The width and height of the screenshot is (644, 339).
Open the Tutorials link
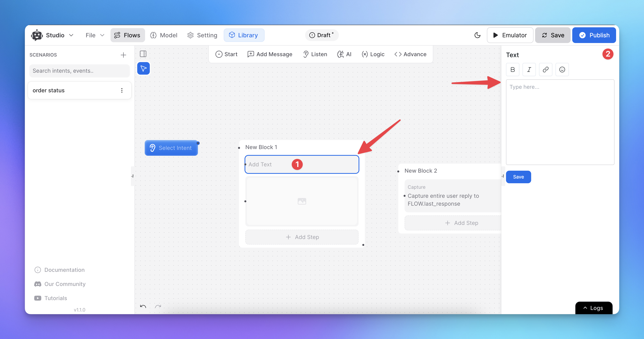51,298
